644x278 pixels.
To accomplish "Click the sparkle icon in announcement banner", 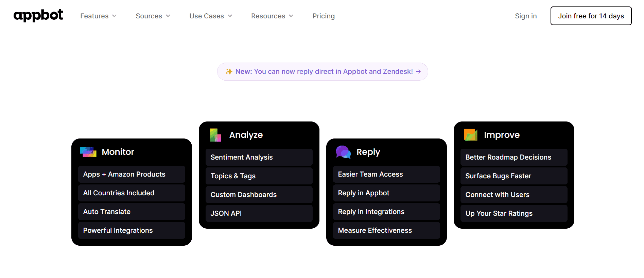I will (x=229, y=71).
